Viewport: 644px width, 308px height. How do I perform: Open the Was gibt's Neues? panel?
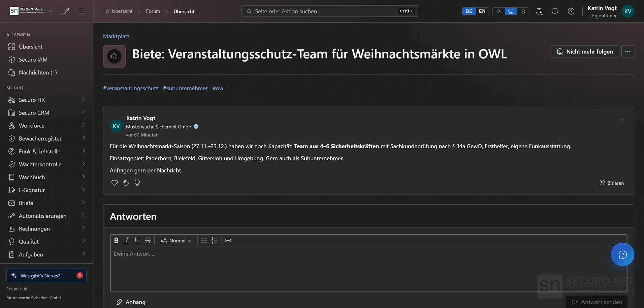[46, 275]
